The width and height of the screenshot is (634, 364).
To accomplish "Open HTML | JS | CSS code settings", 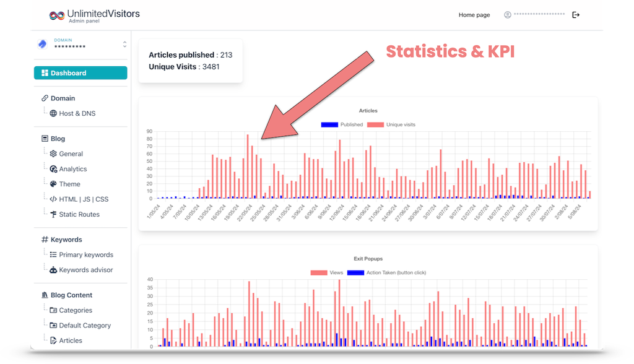I will click(79, 199).
